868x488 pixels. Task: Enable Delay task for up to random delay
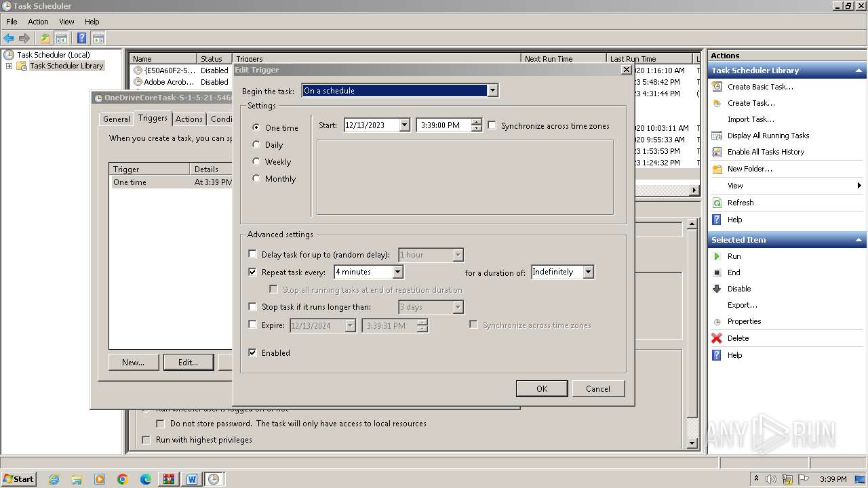tap(253, 254)
